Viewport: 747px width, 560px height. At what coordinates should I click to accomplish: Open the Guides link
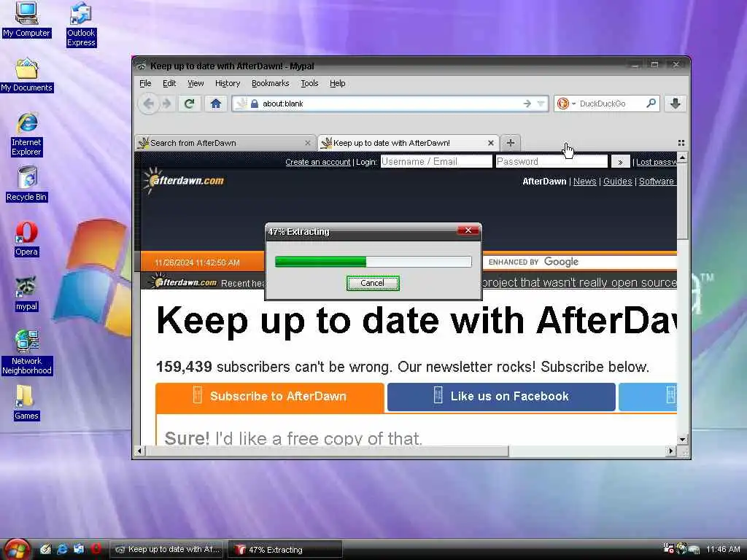[x=617, y=182]
